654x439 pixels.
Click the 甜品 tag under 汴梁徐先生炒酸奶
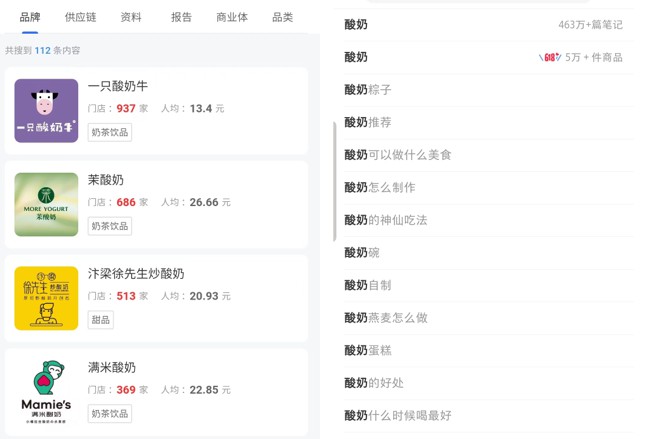[101, 320]
